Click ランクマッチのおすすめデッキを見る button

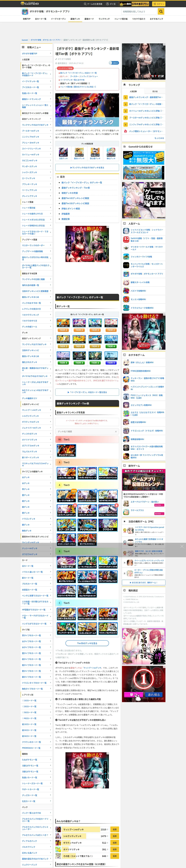[x=87, y=168]
